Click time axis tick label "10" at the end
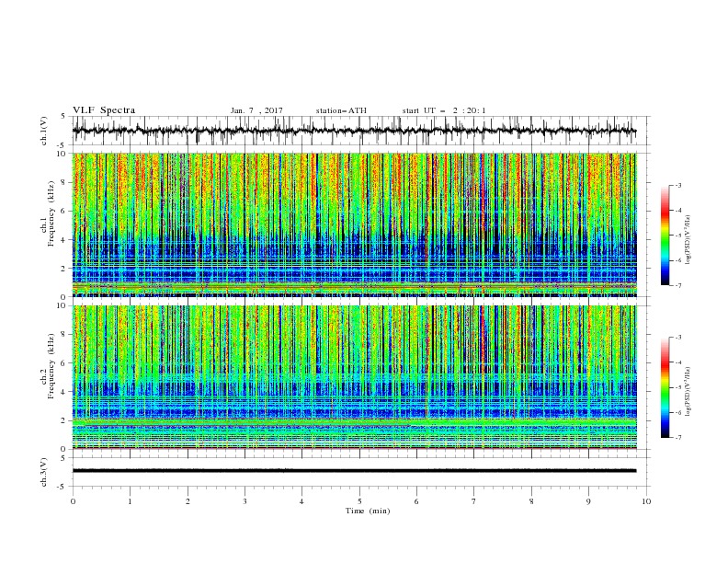The image size is (728, 563). tap(646, 501)
